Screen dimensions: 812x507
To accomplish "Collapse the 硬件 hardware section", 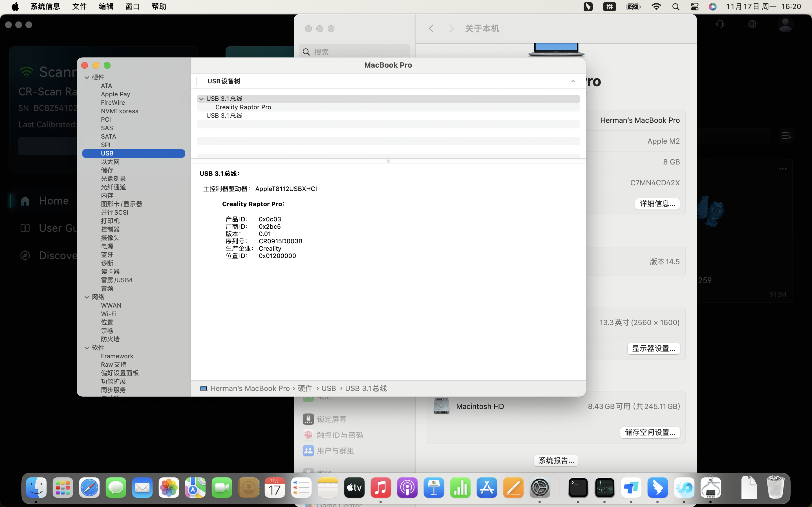I will click(x=87, y=77).
